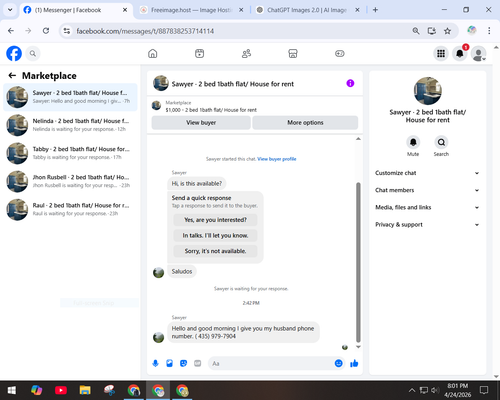Open the Chrome zoom magnifier icon

click(x=416, y=31)
